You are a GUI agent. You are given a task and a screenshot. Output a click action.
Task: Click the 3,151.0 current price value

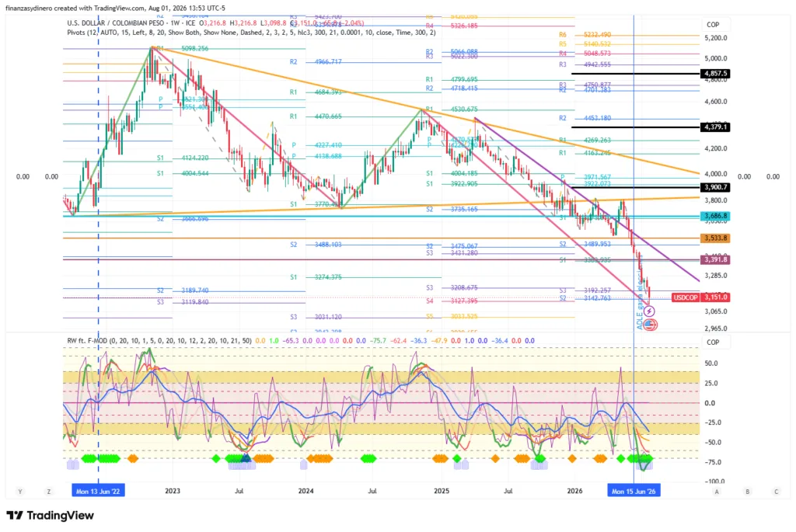715,297
